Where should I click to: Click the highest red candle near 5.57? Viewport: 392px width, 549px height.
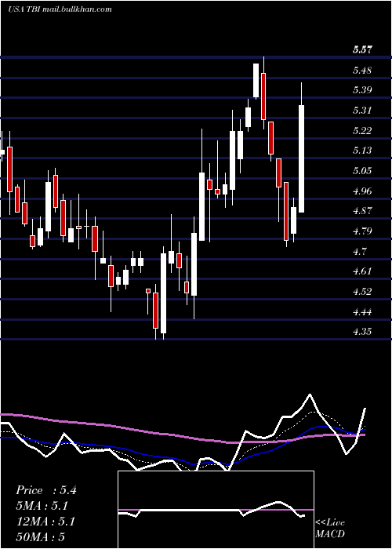point(263,96)
